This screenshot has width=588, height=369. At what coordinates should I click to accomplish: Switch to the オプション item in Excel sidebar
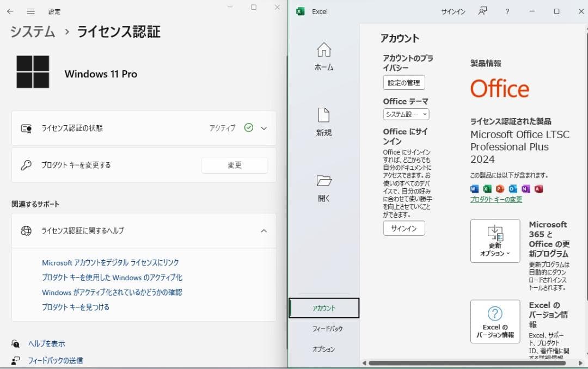323,349
